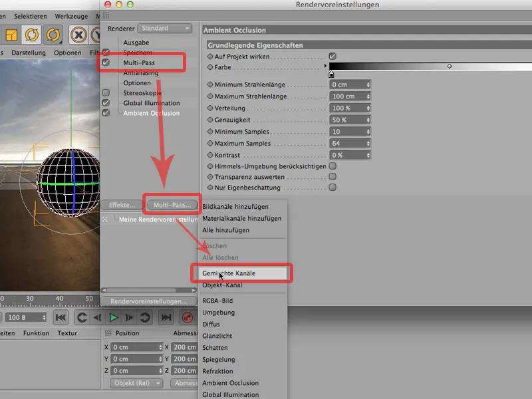Click stepper arrows of Genauigkeit field
This screenshot has height=399, width=532.
(368, 120)
